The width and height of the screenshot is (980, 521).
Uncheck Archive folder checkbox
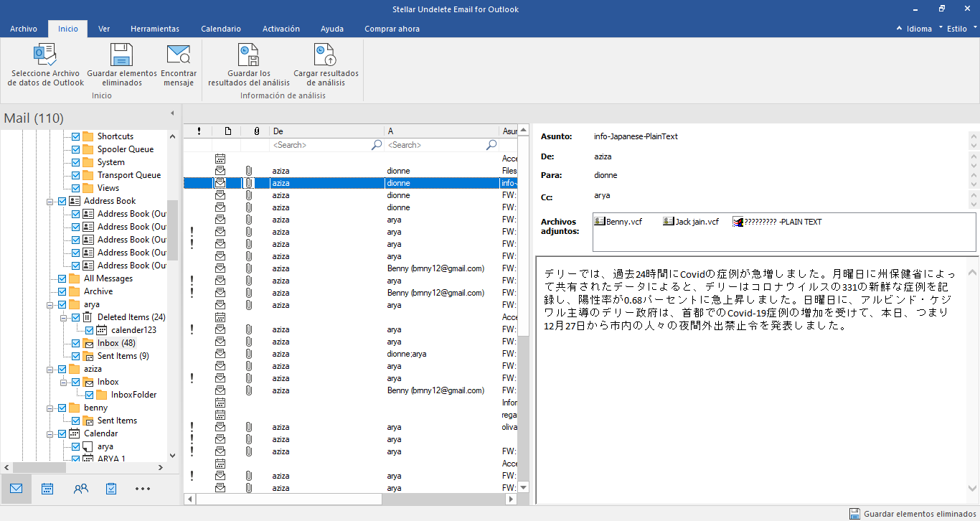[62, 291]
